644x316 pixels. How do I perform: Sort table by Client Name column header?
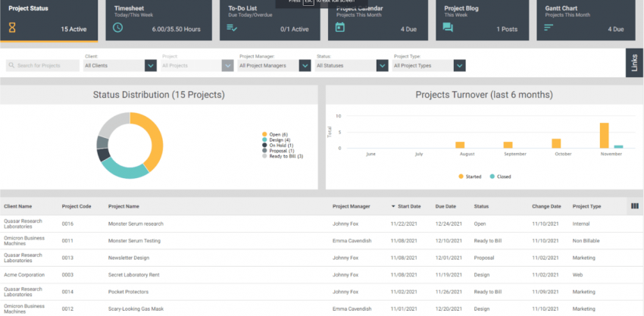18,206
